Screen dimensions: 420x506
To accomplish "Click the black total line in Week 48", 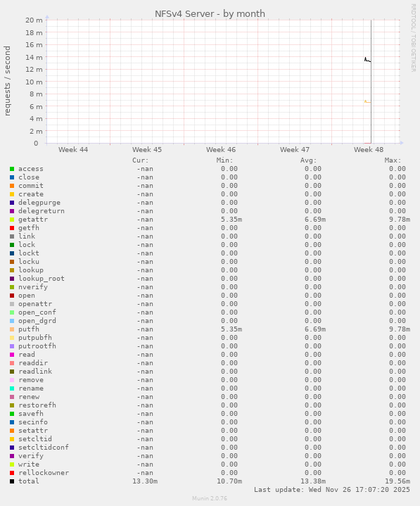I will coord(367,60).
